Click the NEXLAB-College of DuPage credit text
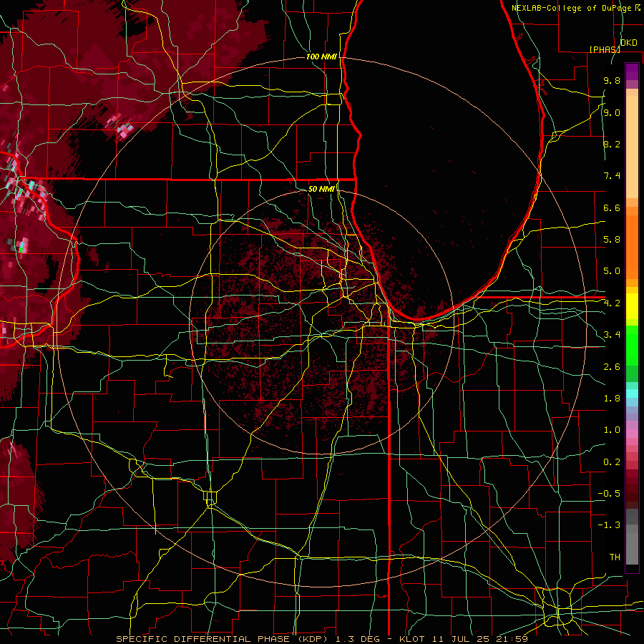 572,8
